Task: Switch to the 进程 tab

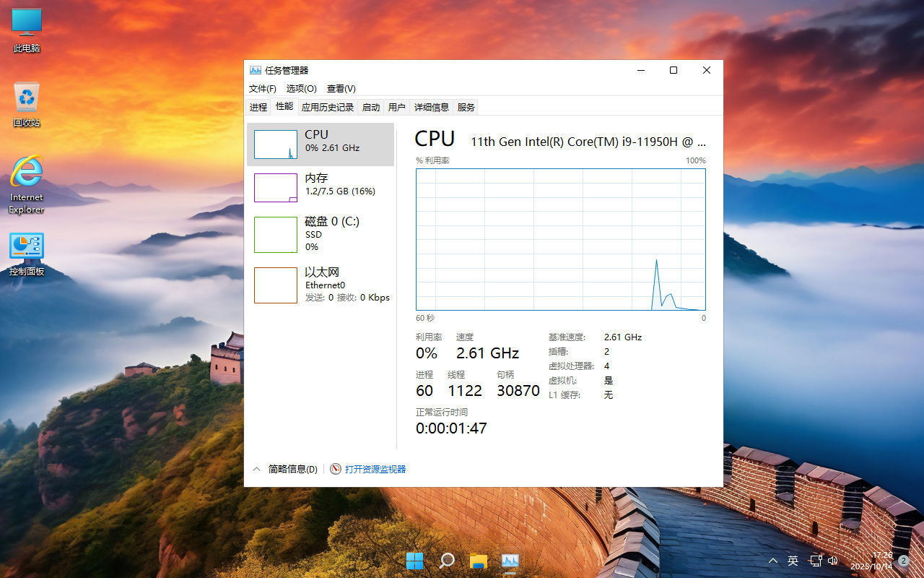Action: tap(258, 107)
